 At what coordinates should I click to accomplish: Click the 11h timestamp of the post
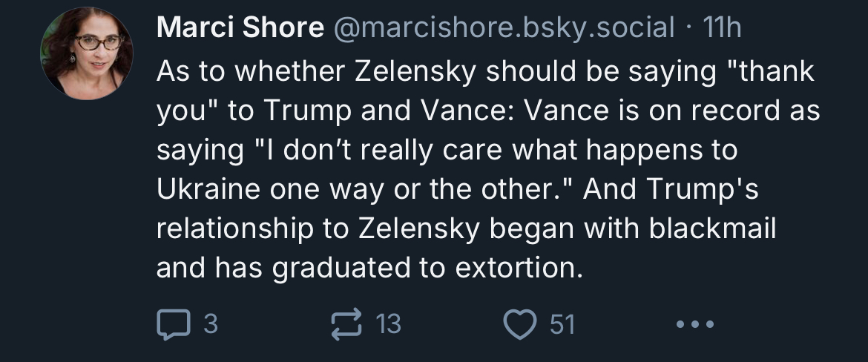pyautogui.click(x=722, y=27)
